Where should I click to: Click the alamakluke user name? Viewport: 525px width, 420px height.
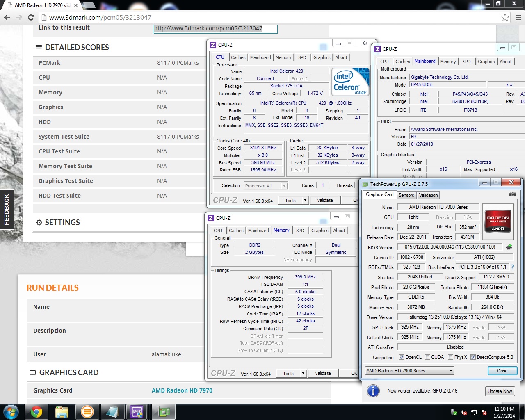[x=167, y=354]
